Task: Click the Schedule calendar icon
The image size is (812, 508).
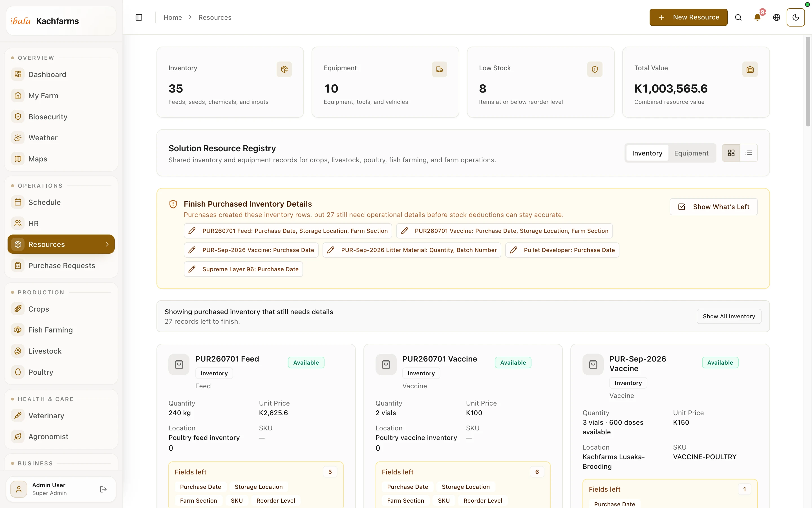Action: pyautogui.click(x=18, y=202)
